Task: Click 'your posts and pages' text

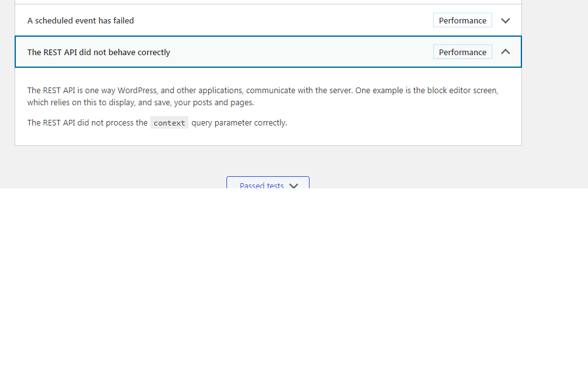Action: [214, 102]
